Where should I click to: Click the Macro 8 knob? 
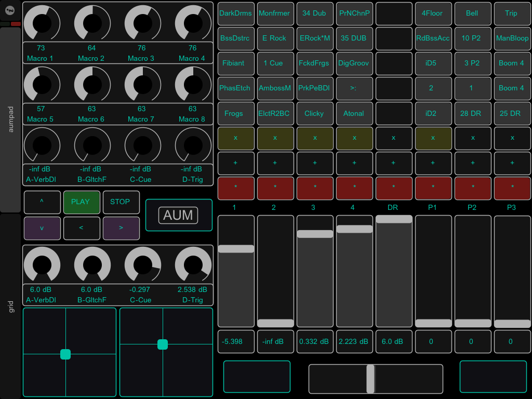click(x=193, y=84)
